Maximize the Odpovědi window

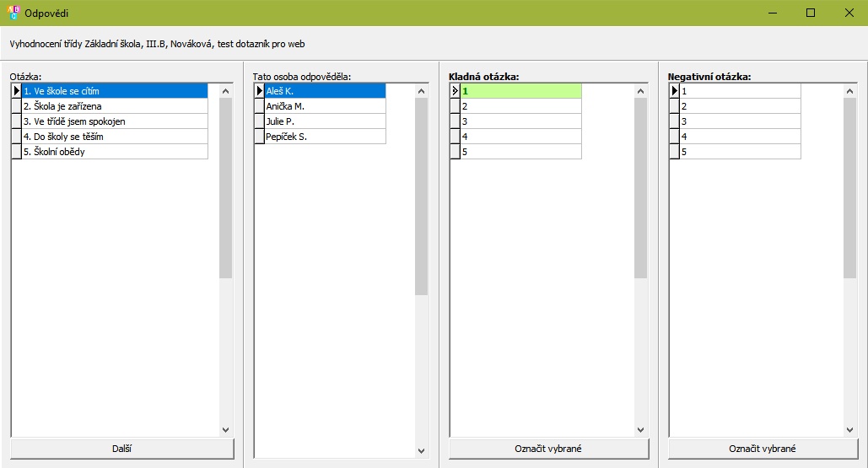(811, 13)
